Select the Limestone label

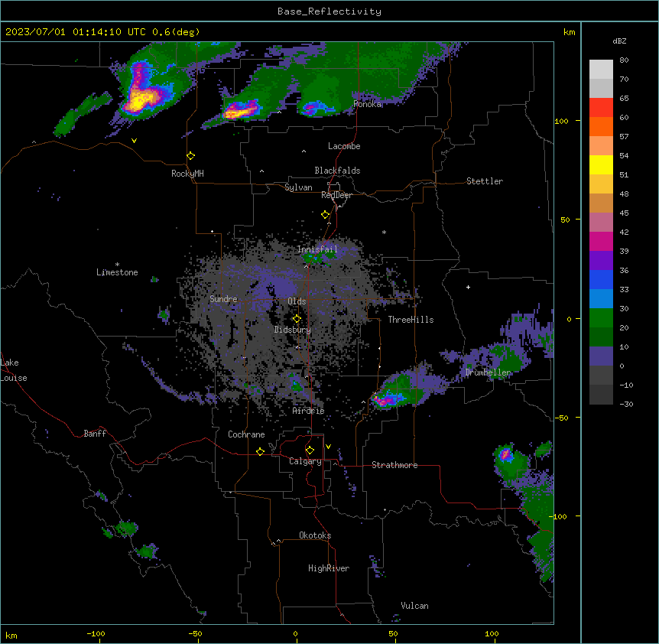117,272
